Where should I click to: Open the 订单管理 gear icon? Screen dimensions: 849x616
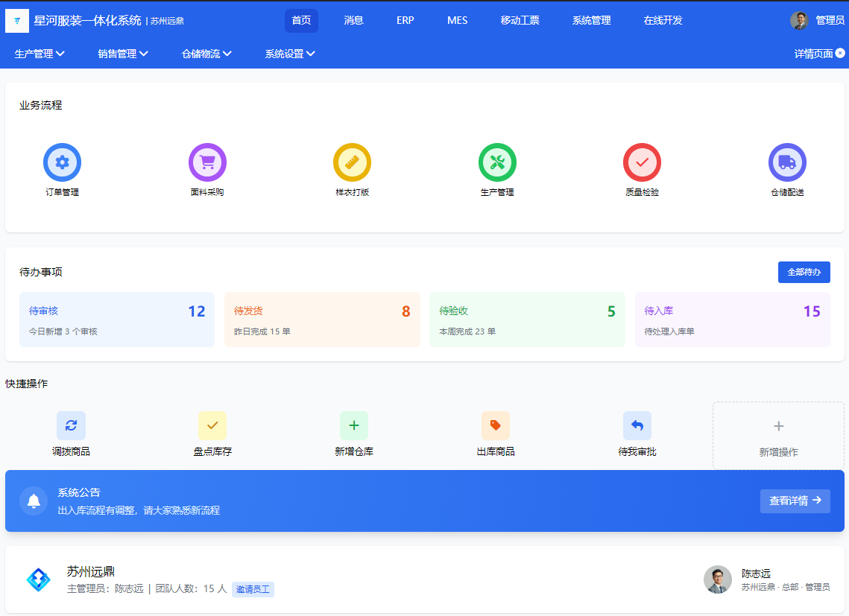[62, 162]
